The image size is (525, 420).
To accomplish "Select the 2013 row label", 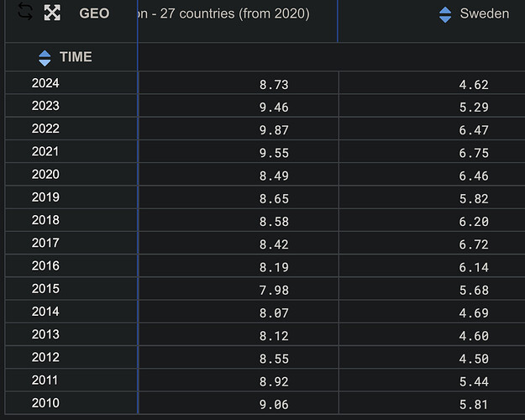I will (45, 334).
